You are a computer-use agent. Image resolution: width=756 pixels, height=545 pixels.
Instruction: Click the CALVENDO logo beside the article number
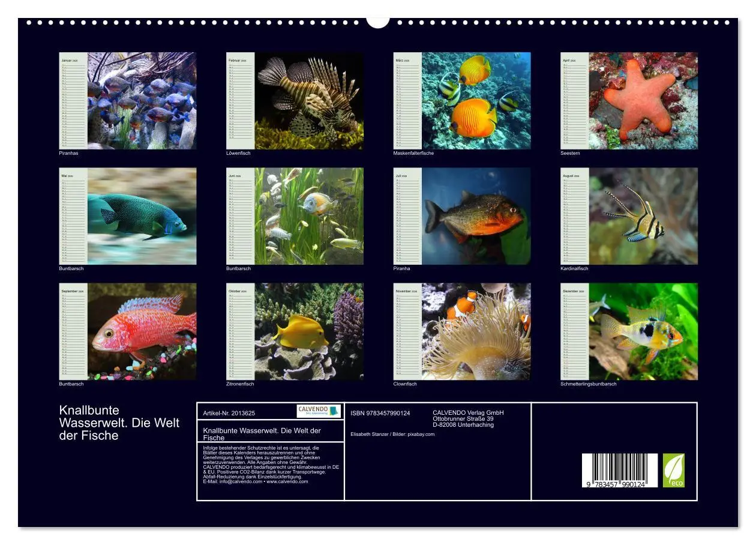pyautogui.click(x=319, y=411)
